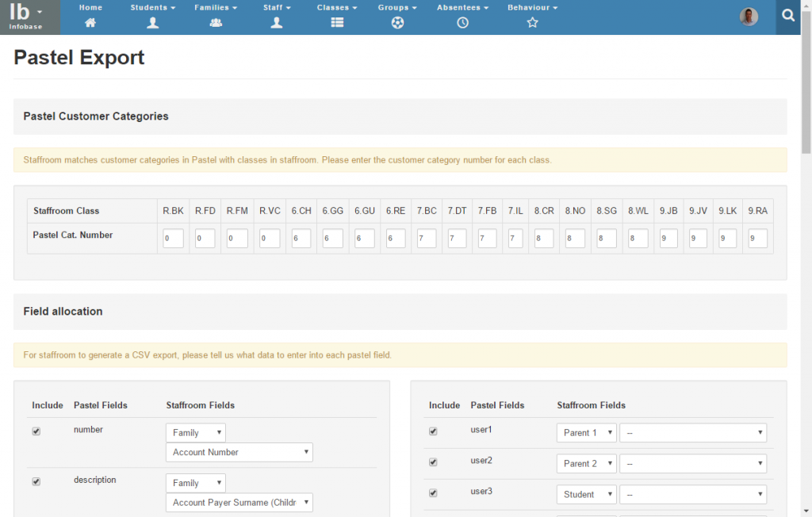This screenshot has height=517, width=812.
Task: Open the Account Number dropdown
Action: click(x=239, y=452)
